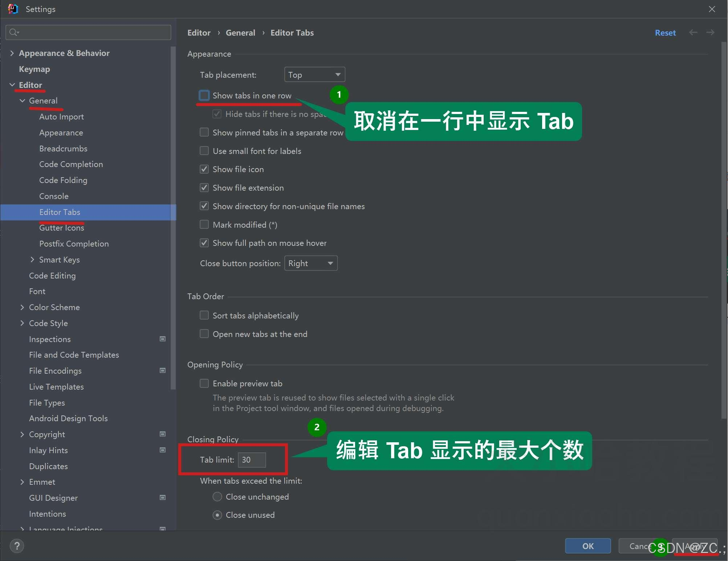Screen dimensions: 728x561
Task: Click the Reset link
Action: [x=665, y=33]
